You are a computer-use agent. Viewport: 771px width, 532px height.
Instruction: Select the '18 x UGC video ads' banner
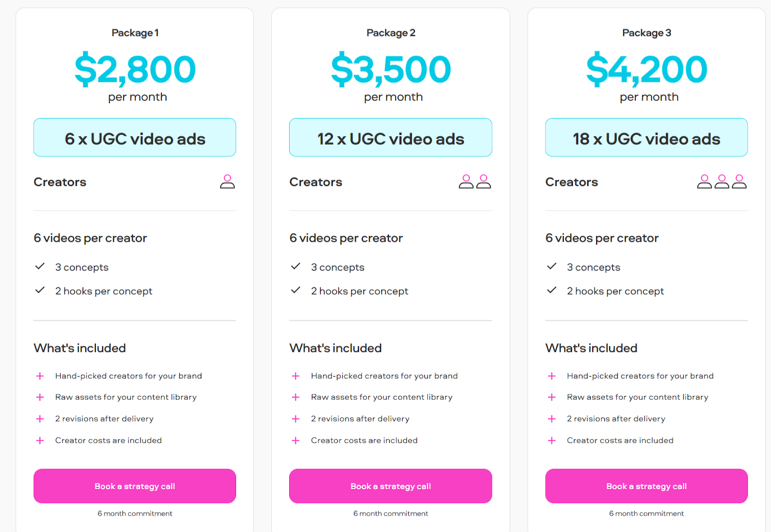point(647,137)
